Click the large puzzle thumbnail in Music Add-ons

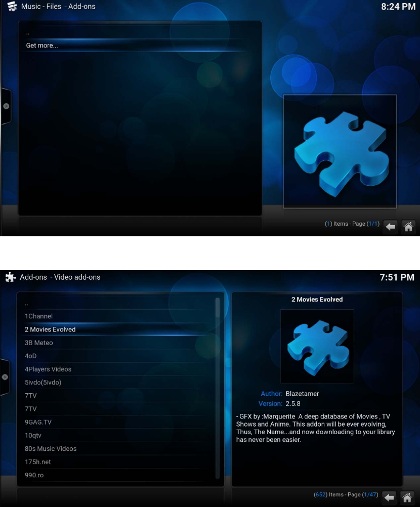(x=340, y=151)
